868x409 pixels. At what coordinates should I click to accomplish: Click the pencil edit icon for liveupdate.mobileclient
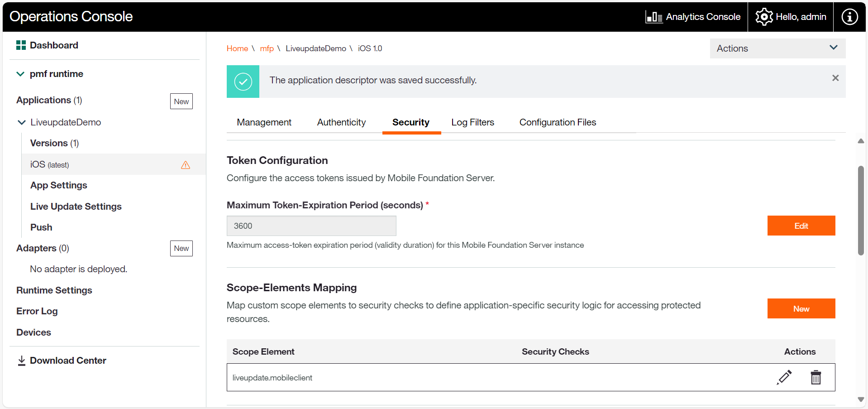(784, 377)
